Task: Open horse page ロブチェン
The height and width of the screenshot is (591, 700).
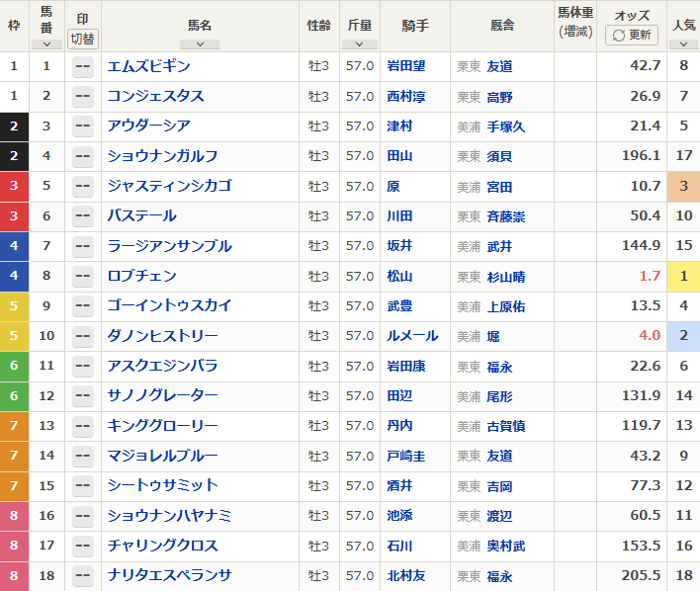Action: pos(142,276)
